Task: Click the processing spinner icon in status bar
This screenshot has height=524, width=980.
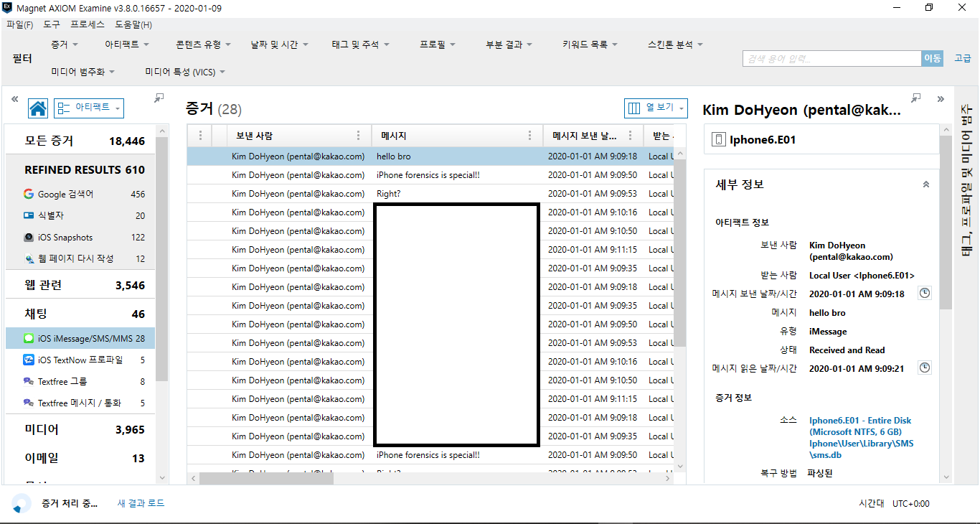Action: (x=22, y=504)
